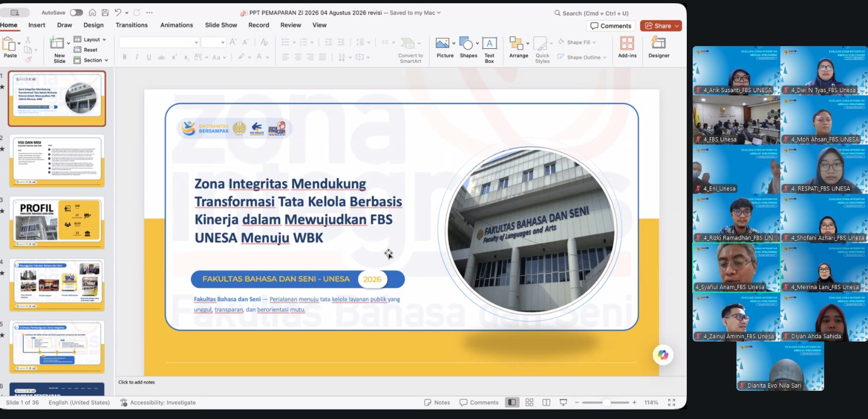868x419 pixels.
Task: Toggle Bold formatting
Action: click(x=125, y=57)
